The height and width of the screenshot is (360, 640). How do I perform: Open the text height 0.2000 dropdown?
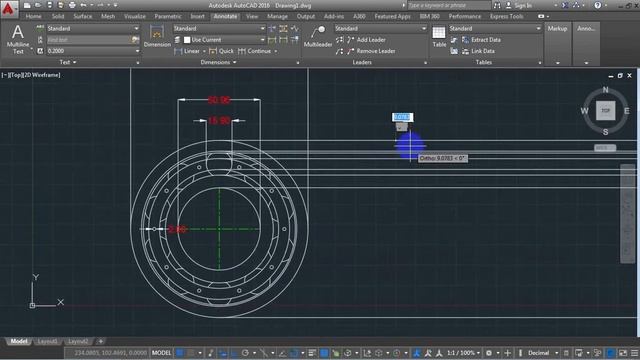[93, 51]
